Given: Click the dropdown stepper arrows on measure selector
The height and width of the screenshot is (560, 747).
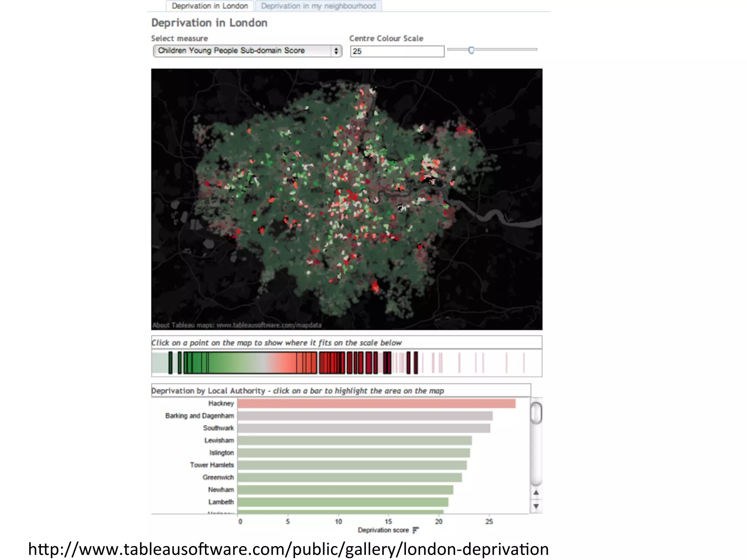Looking at the screenshot, I should [x=336, y=51].
